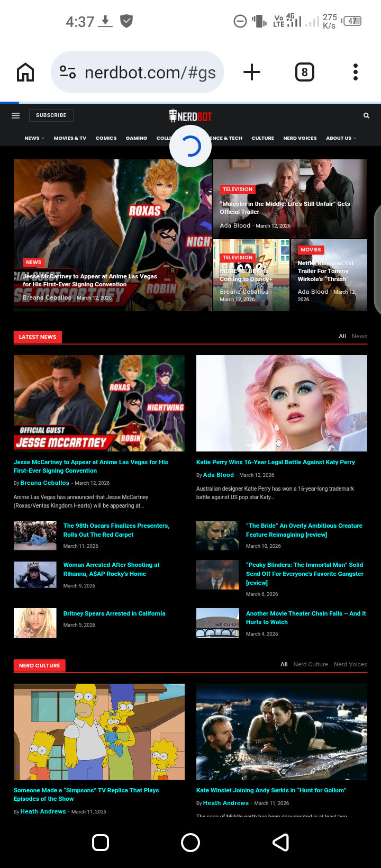This screenshot has width=381, height=868.
Task: Open Woman Arrested After Shooting at Rihanna link
Action: (111, 569)
